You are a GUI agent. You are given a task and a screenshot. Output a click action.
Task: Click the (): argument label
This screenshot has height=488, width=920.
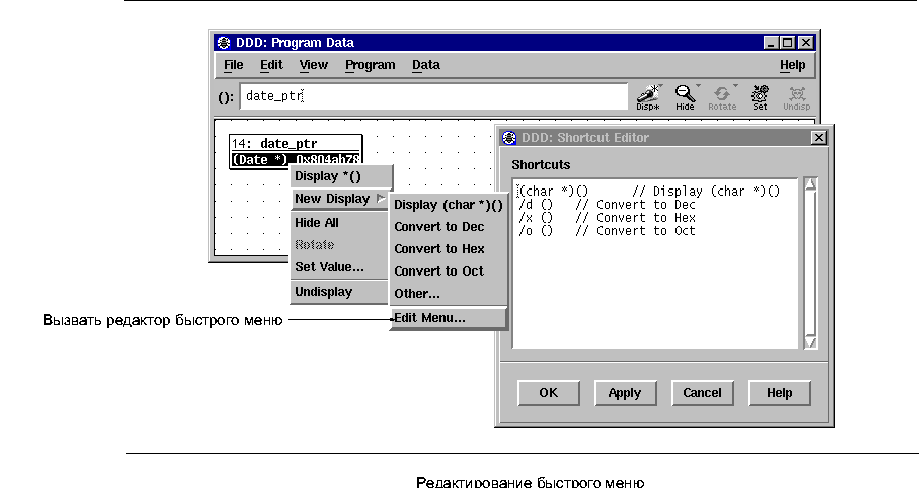click(x=226, y=97)
